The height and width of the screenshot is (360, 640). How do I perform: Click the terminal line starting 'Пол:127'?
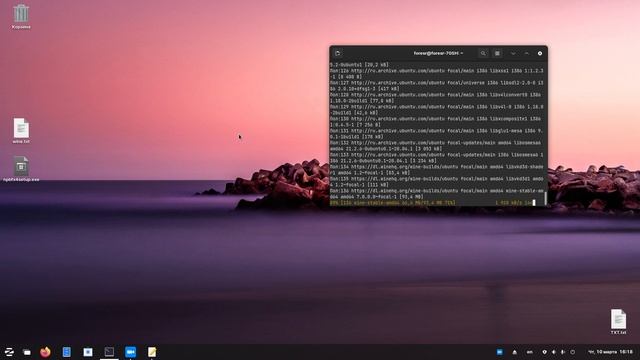437,85
